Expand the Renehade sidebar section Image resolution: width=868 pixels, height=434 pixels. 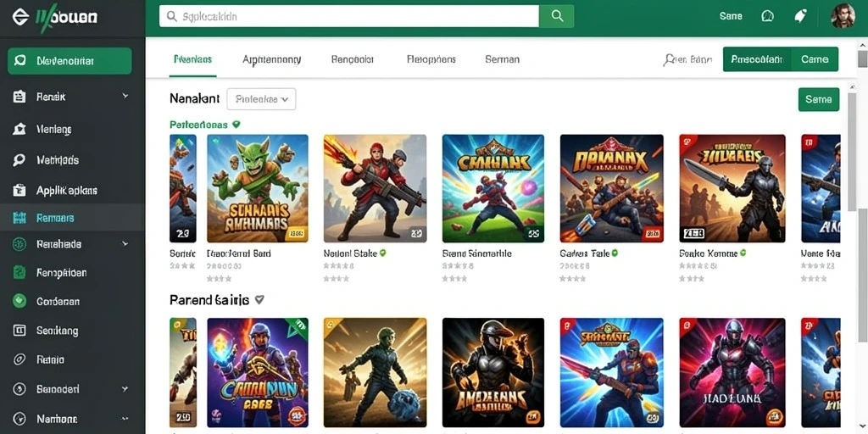pos(125,243)
